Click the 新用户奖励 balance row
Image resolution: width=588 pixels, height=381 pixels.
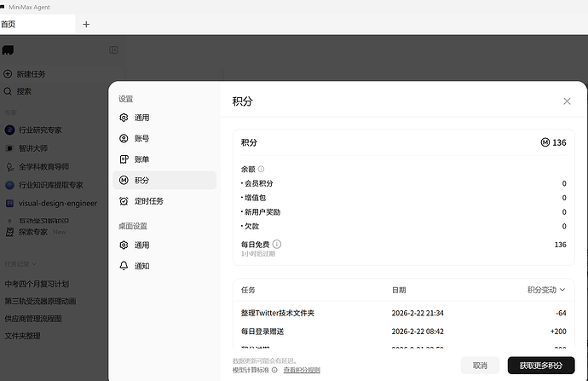[x=403, y=212]
